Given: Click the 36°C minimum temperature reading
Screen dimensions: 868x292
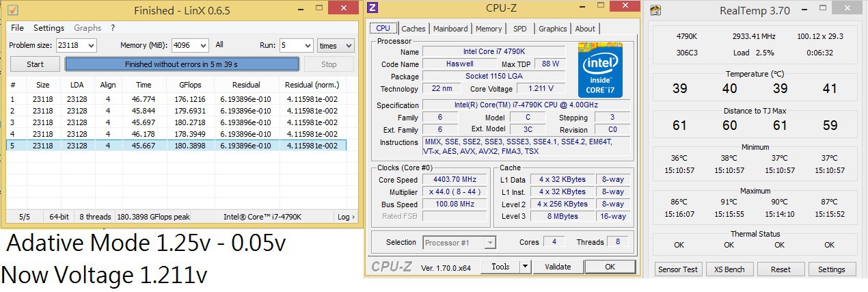Looking at the screenshot, I should [679, 158].
